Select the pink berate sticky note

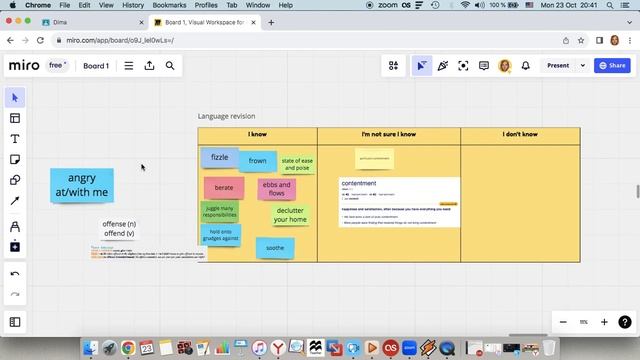click(x=224, y=188)
